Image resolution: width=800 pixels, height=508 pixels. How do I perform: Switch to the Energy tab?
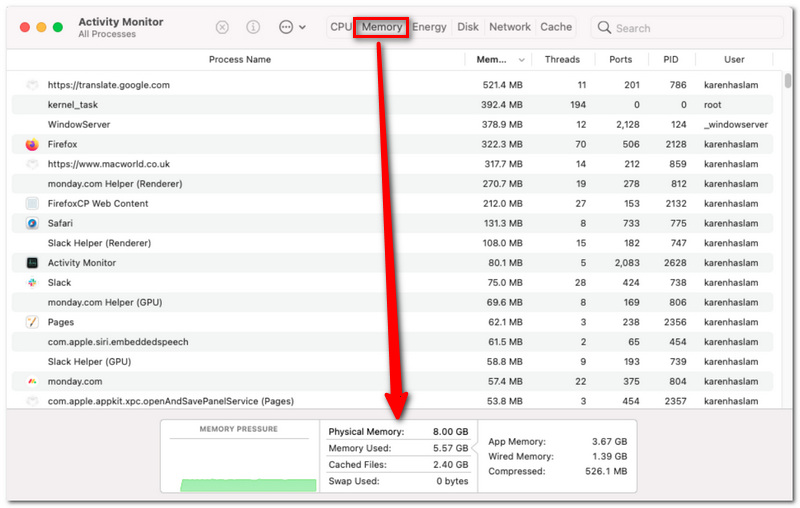coord(429,27)
